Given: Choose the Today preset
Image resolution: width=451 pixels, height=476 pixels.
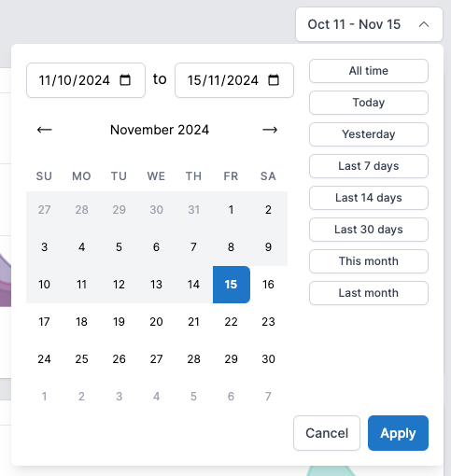Looking at the screenshot, I should (x=369, y=103).
